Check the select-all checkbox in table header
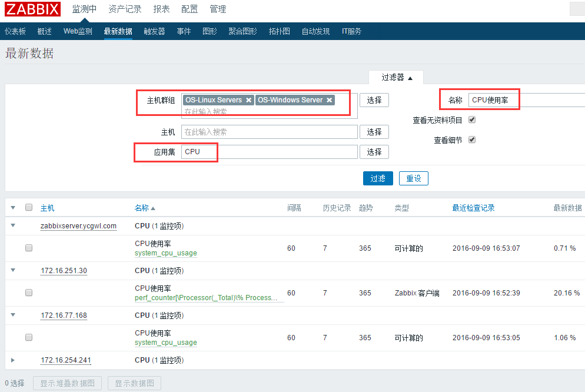Screen dimensions: 585x392 pyautogui.click(x=29, y=208)
